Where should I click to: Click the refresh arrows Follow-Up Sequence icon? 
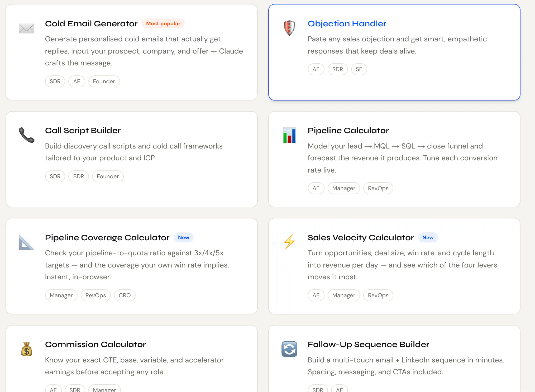click(x=289, y=349)
